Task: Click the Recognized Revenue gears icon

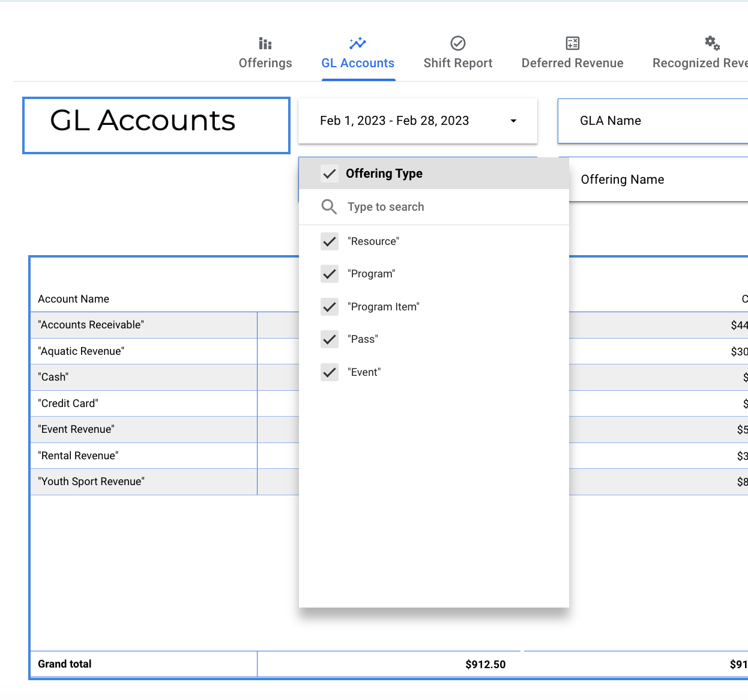Action: point(713,43)
